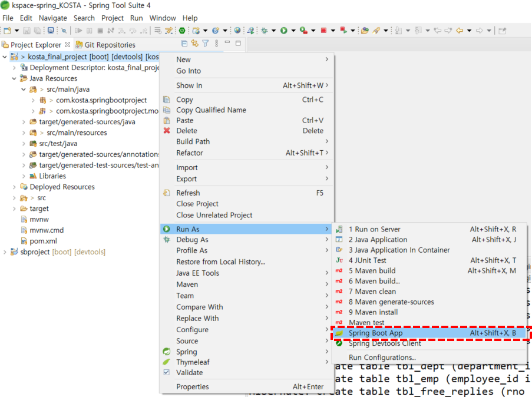This screenshot has height=397, width=532.
Task: Open Run Configurations... from submenu
Action: click(429, 358)
